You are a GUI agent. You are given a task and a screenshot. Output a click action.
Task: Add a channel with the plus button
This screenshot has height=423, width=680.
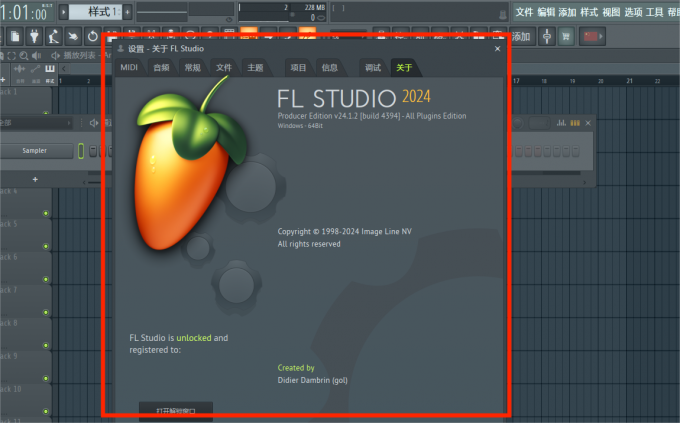coord(35,179)
